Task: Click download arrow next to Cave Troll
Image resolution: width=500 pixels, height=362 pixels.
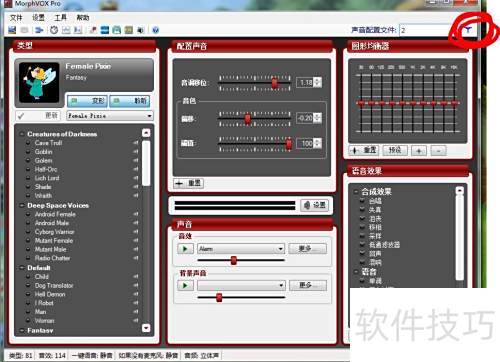Action: click(136, 143)
